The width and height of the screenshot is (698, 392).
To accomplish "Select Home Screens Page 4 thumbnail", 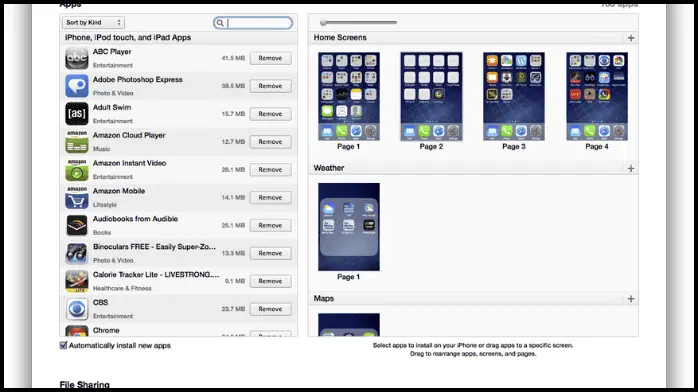I will click(597, 96).
